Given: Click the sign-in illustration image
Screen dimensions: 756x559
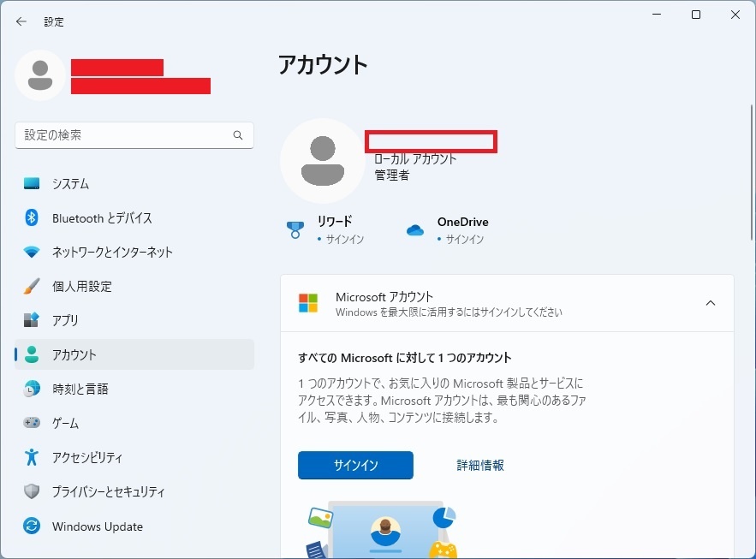Looking at the screenshot, I should click(381, 530).
